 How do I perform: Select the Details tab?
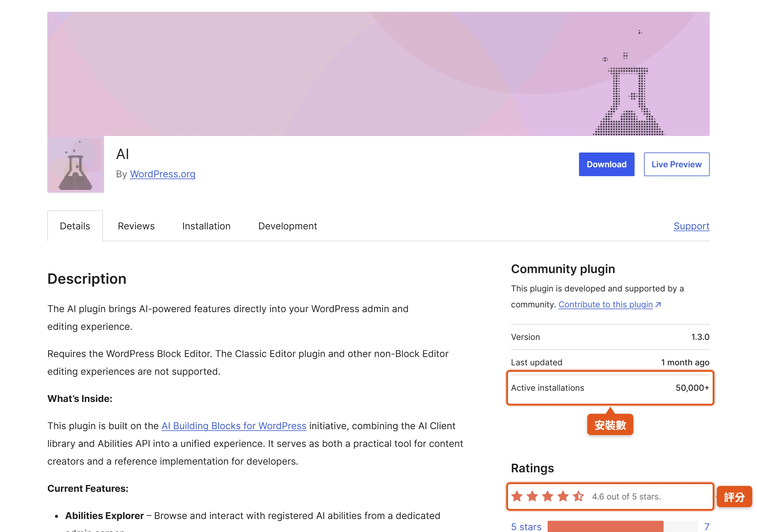coord(75,226)
